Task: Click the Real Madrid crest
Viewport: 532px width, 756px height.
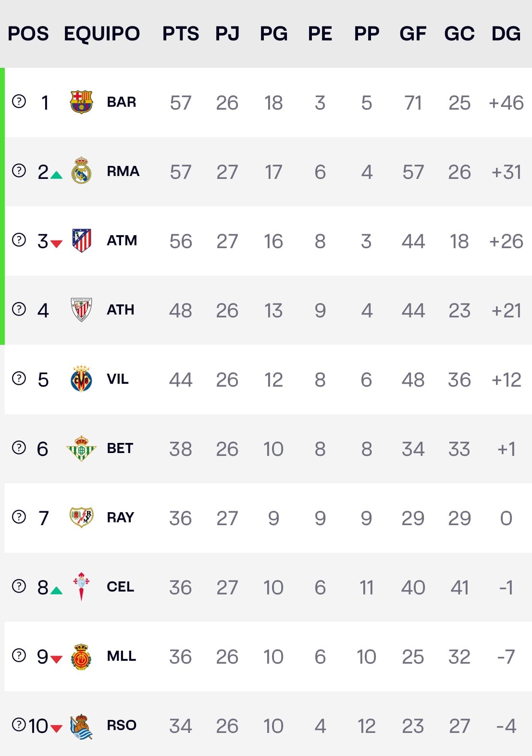Action: pos(81,171)
